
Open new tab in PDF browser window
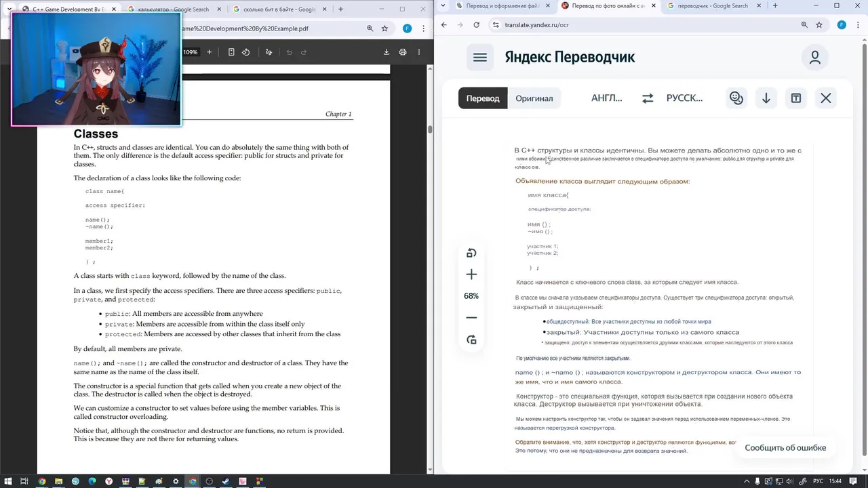point(340,9)
